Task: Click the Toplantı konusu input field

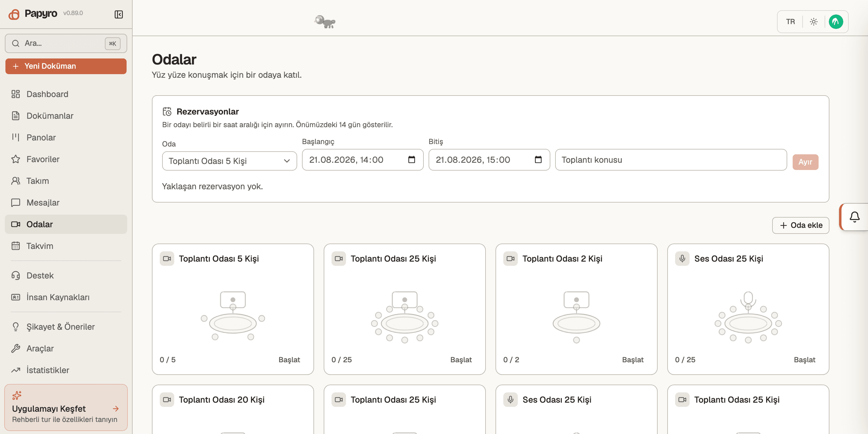Action: [671, 160]
